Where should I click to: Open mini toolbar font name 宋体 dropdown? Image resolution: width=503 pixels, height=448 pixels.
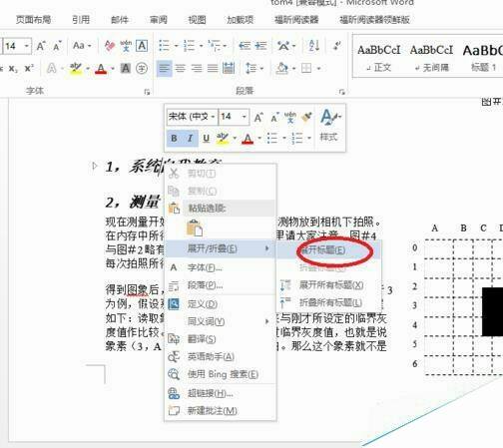213,117
